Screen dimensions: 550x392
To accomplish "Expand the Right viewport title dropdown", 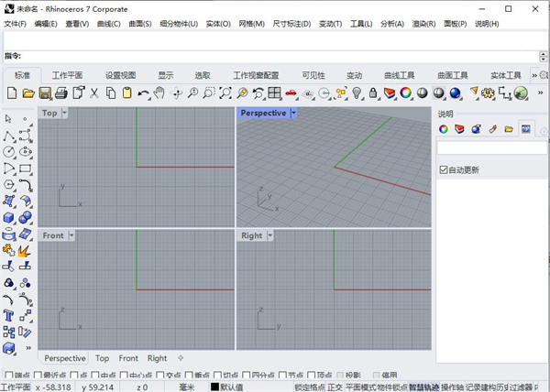I will pos(269,235).
